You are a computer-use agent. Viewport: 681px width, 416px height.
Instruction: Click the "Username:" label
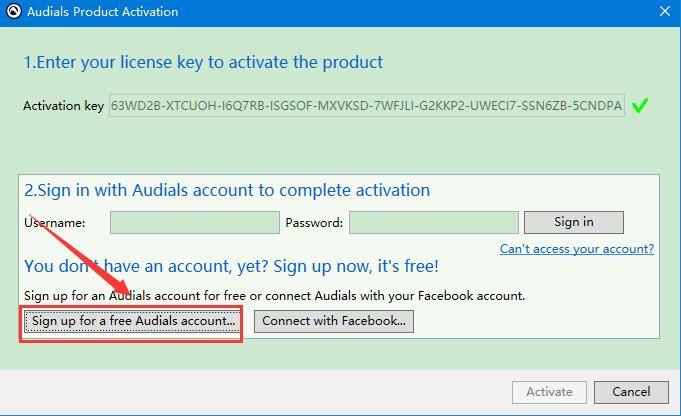pyautogui.click(x=55, y=223)
